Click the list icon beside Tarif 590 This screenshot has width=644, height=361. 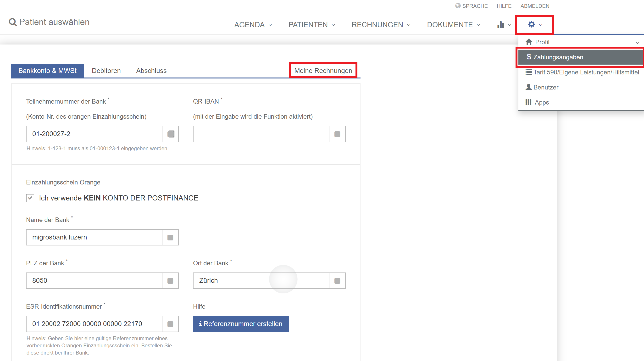point(528,72)
